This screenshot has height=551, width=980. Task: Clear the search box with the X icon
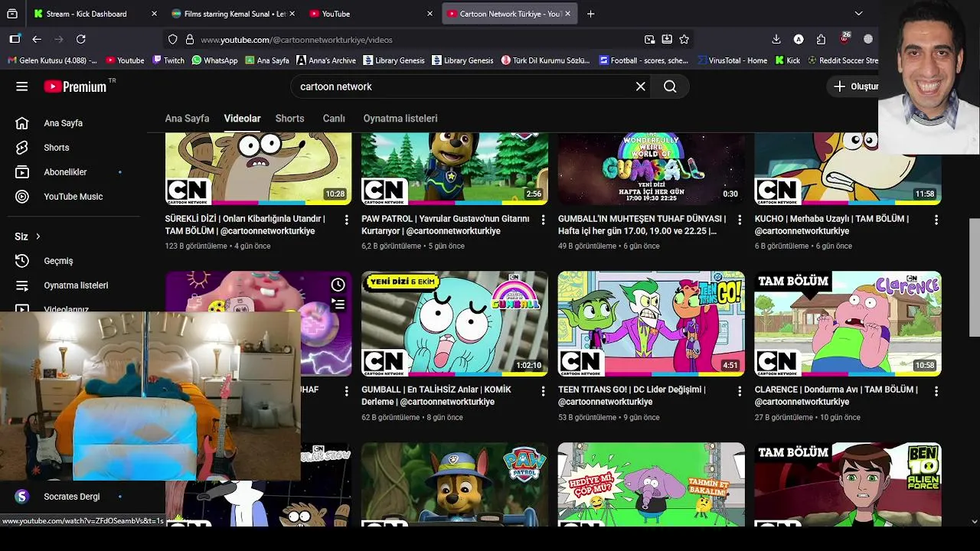641,86
